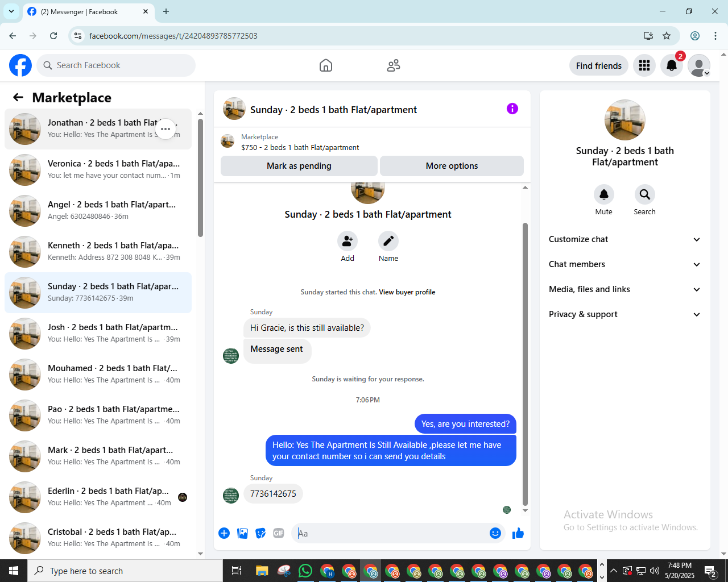Open listing thumbnail in right panel
The width and height of the screenshot is (728, 582).
625,120
